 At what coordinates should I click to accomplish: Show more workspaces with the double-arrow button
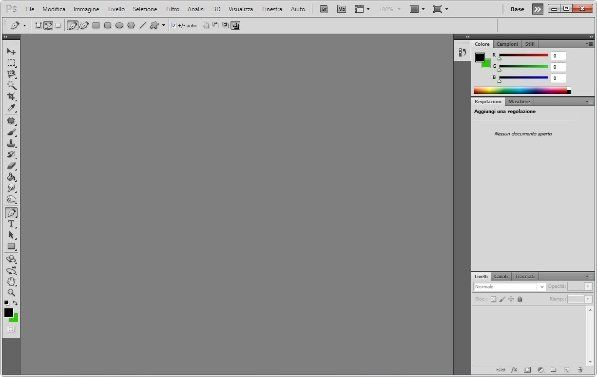[x=537, y=9]
